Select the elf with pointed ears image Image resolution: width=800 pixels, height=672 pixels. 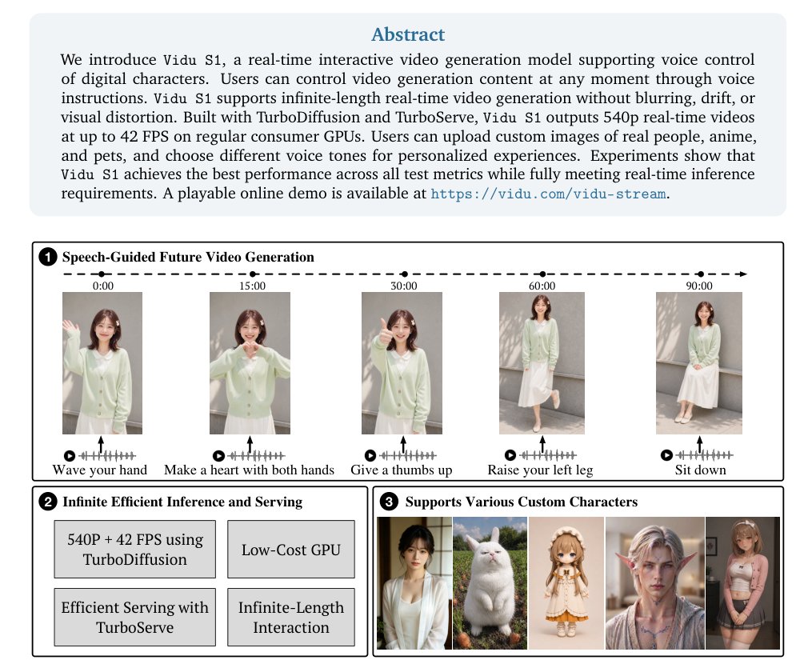pos(654,582)
